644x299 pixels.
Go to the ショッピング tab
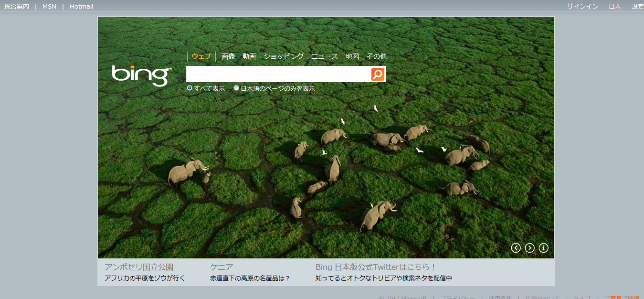coord(283,56)
